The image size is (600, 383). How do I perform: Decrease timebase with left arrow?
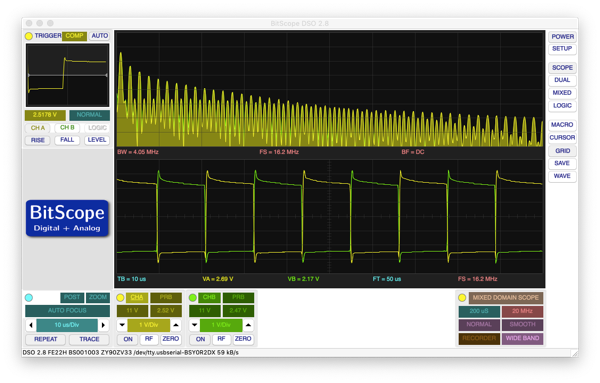click(31, 325)
